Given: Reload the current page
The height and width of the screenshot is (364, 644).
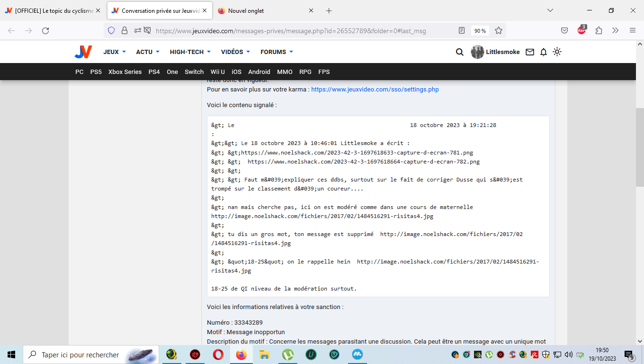Looking at the screenshot, I should pyautogui.click(x=45, y=31).
